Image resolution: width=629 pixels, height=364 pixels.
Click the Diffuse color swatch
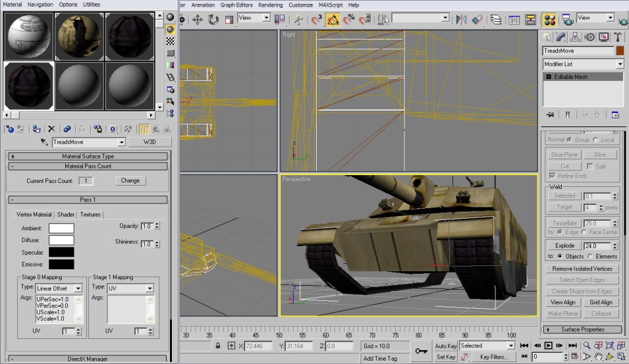(x=61, y=240)
